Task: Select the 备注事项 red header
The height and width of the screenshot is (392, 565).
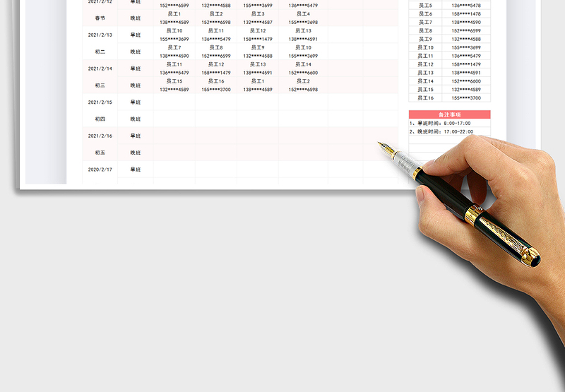Action: (449, 114)
